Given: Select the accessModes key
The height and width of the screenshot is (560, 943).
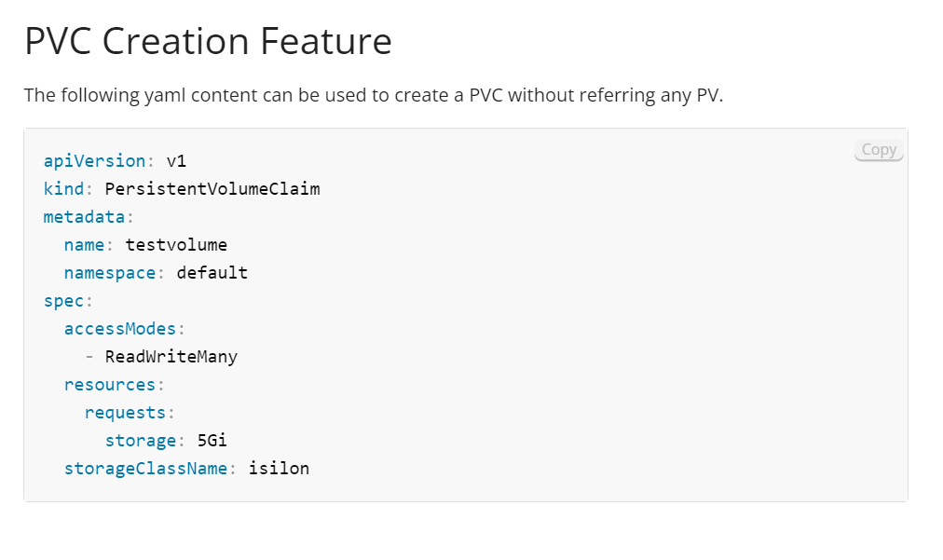Looking at the screenshot, I should coord(119,328).
